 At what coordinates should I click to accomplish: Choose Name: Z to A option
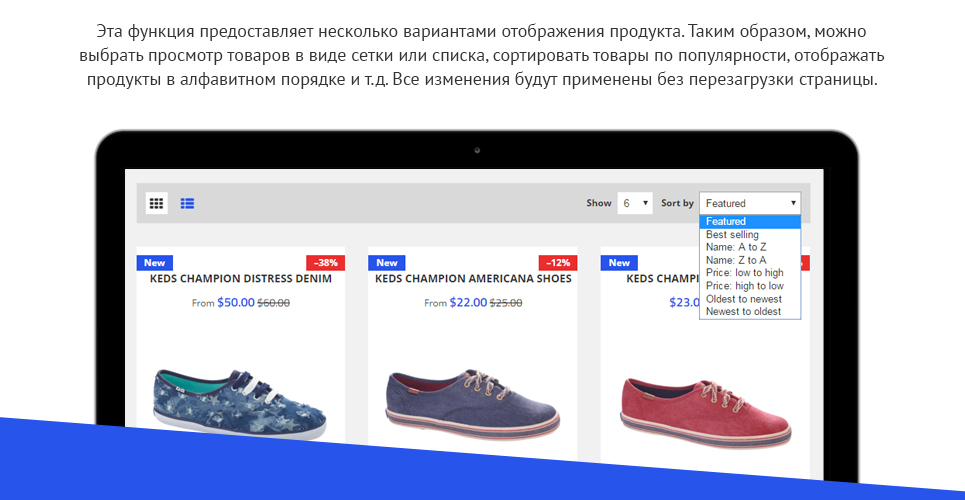pos(750,260)
